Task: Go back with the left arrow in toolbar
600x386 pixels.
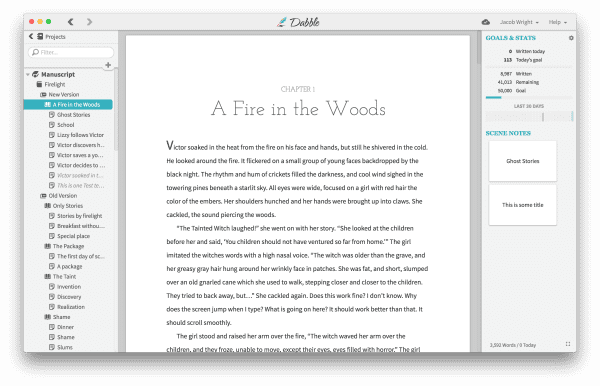Action: click(70, 22)
